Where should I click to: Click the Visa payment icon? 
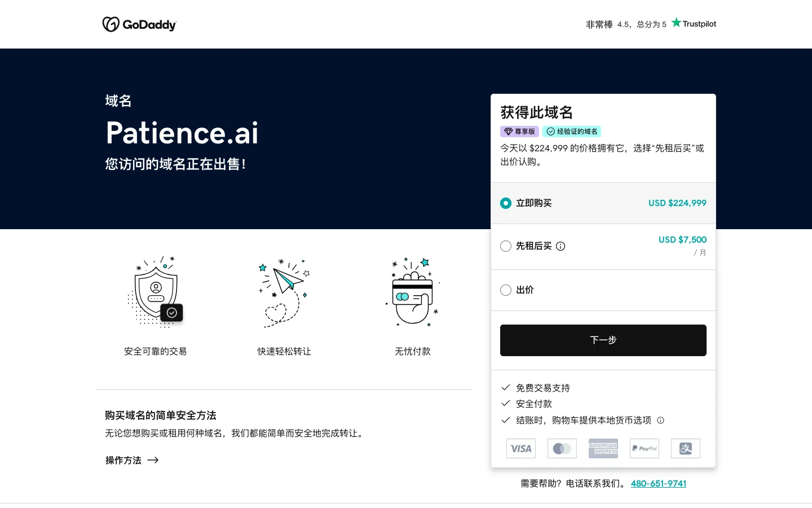tap(521, 449)
